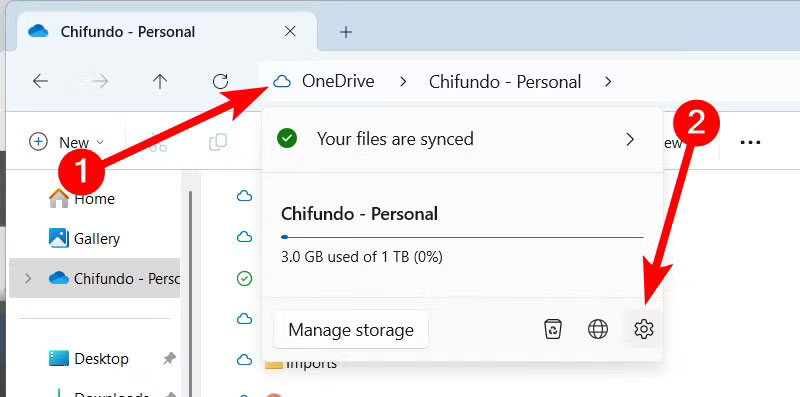Open the See more ellipsis menu

tap(751, 142)
